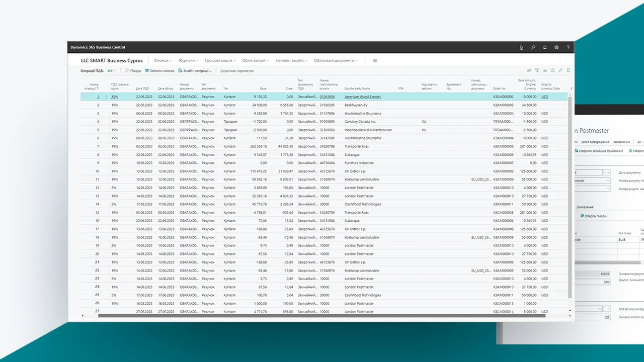This screenshot has width=644, height=362.
Task: Open the Основні засоби menu
Action: click(291, 60)
